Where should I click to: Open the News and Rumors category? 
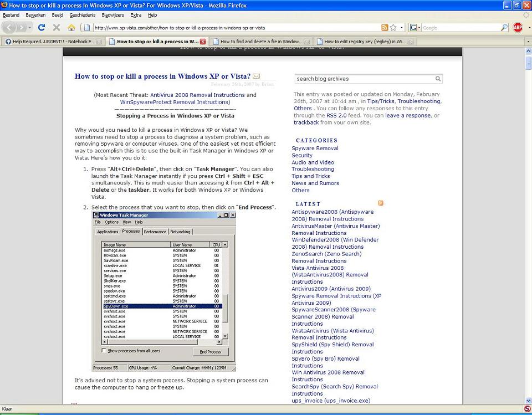click(x=315, y=183)
